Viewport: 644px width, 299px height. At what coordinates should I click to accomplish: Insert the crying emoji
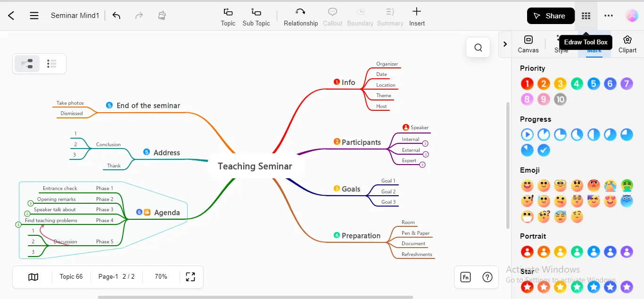[610, 185]
